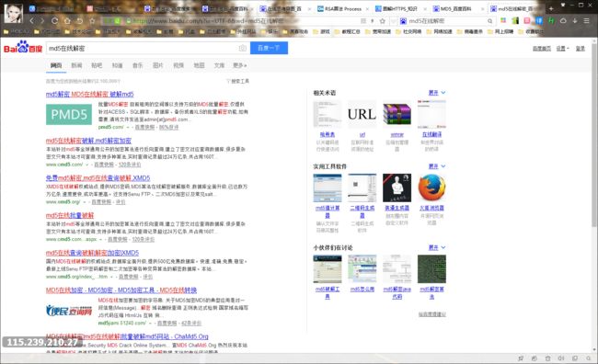Open the XMD5 result link
The width and height of the screenshot is (598, 364).
[x=98, y=178]
